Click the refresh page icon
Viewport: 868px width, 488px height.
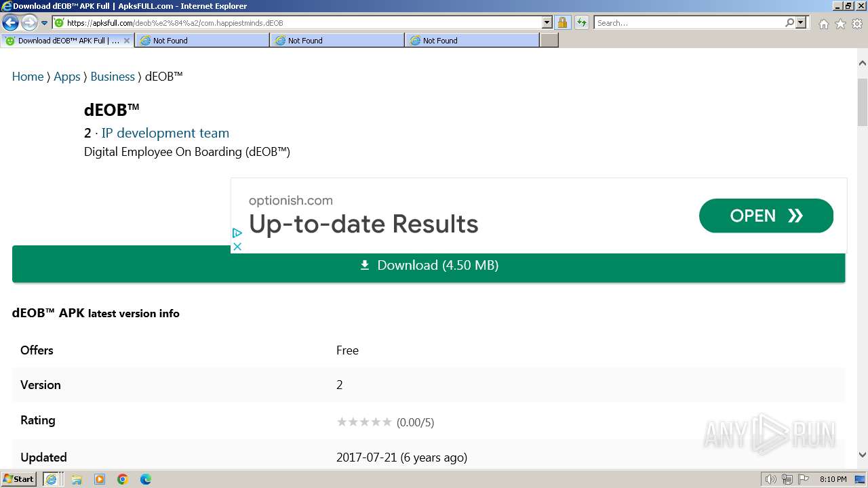(582, 23)
